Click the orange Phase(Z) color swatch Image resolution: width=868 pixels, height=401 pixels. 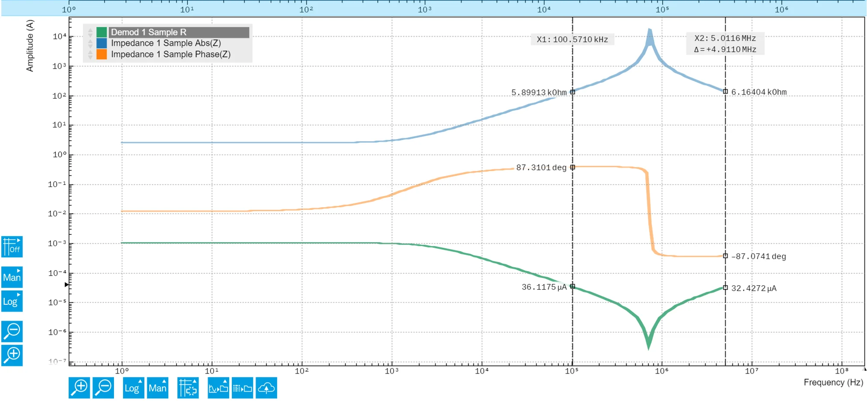point(102,54)
